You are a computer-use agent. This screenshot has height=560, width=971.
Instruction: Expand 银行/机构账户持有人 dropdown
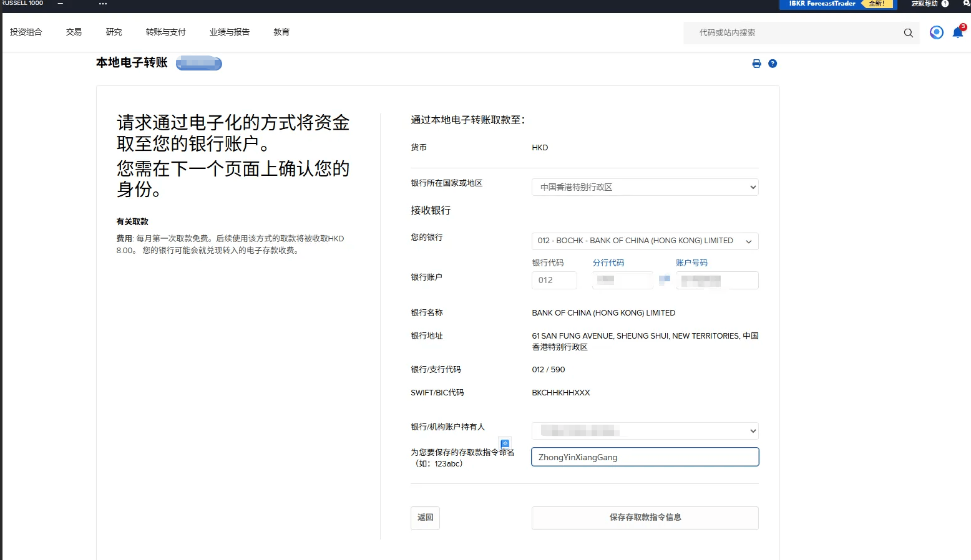click(x=645, y=431)
